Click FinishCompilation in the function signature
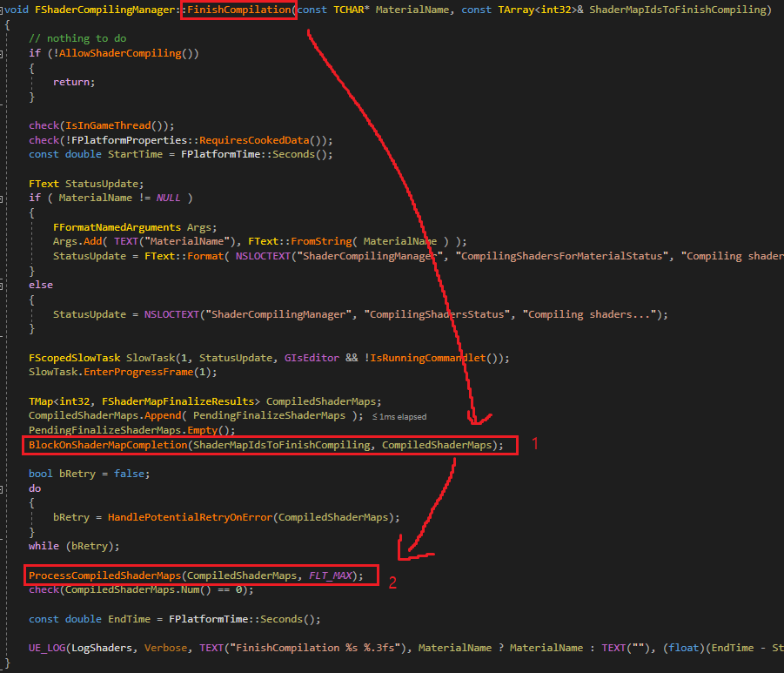The height and width of the screenshot is (673, 784). point(239,10)
